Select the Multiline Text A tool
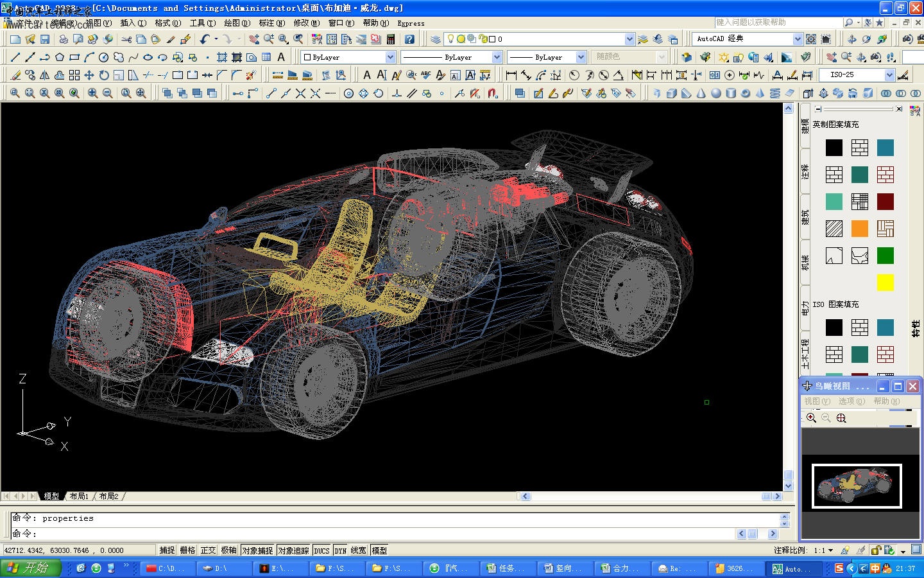 [281, 57]
